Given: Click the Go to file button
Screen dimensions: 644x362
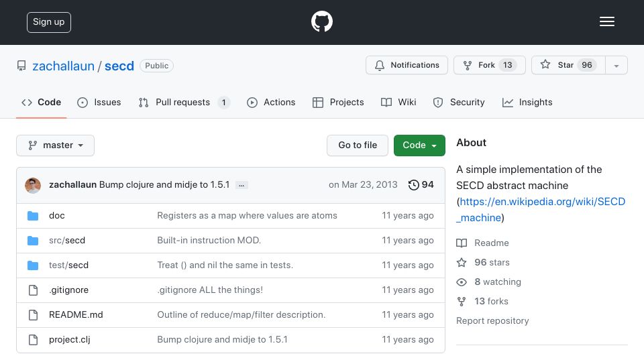Looking at the screenshot, I should (358, 145).
